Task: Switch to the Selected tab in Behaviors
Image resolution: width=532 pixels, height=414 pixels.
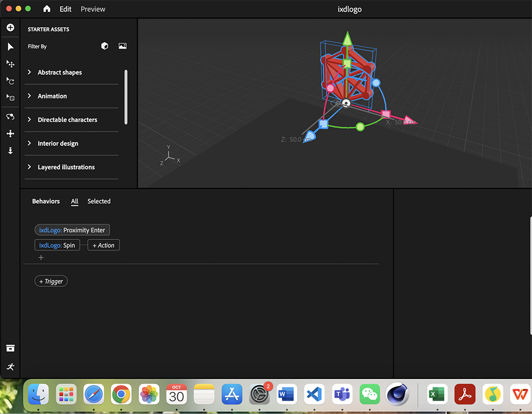Action: [x=99, y=201]
